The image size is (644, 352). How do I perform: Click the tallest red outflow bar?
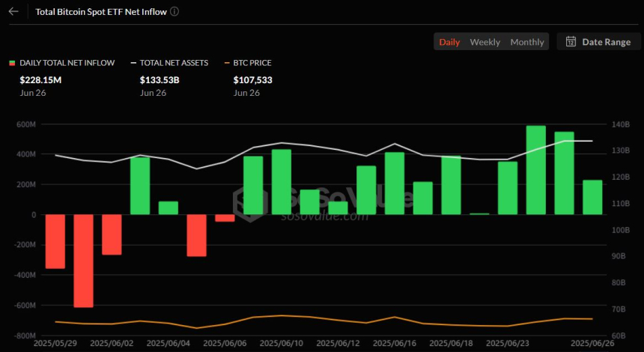pos(83,261)
